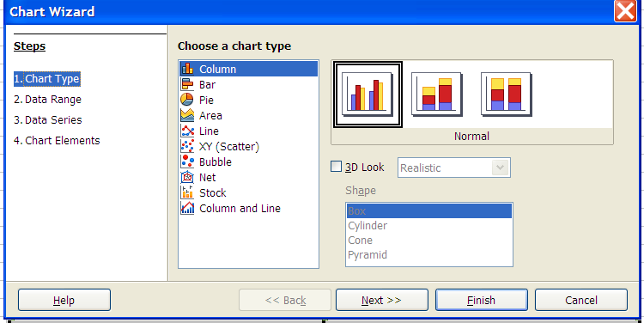Select the Bar chart type icon
The width and height of the screenshot is (644, 323).
187,84
